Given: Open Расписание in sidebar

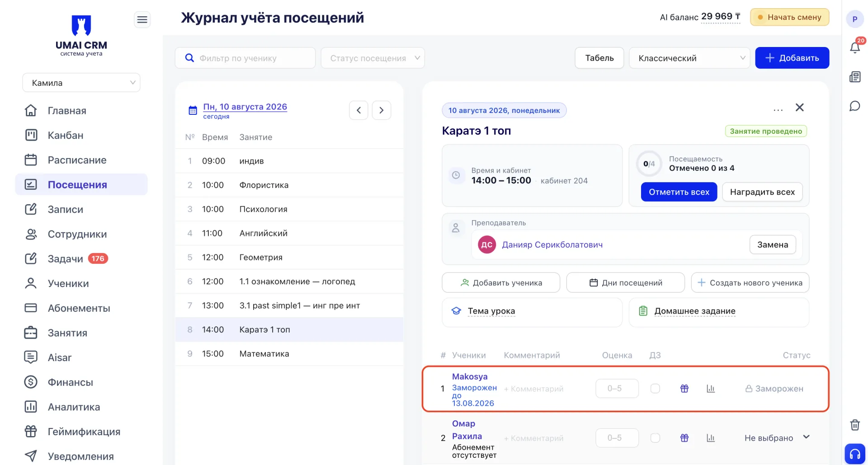Looking at the screenshot, I should tap(81, 160).
